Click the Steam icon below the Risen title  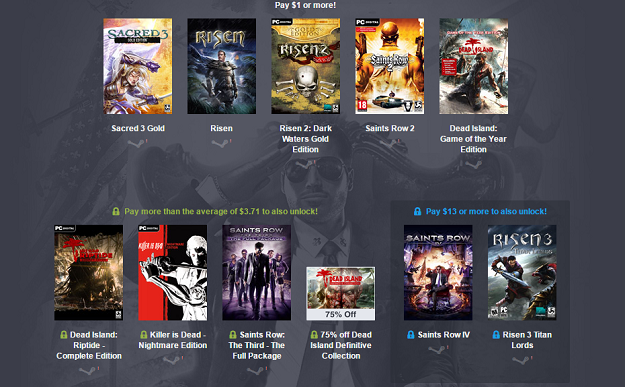(x=221, y=143)
